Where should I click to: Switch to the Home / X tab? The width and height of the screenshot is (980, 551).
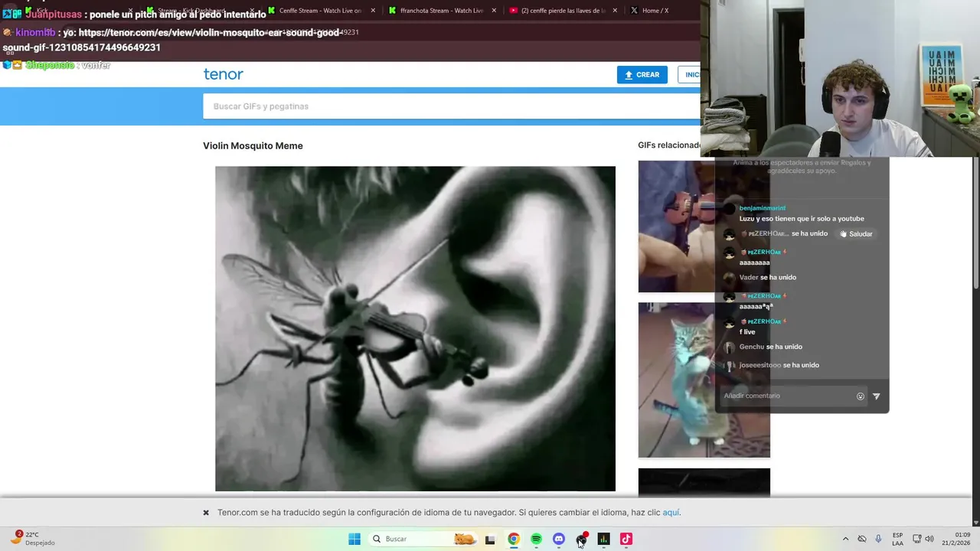tap(655, 11)
